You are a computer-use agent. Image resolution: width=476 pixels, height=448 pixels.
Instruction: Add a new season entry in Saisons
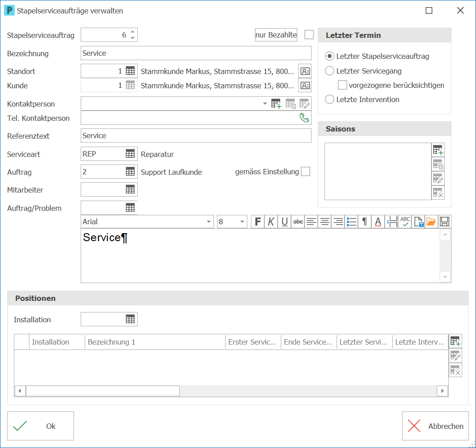click(438, 150)
